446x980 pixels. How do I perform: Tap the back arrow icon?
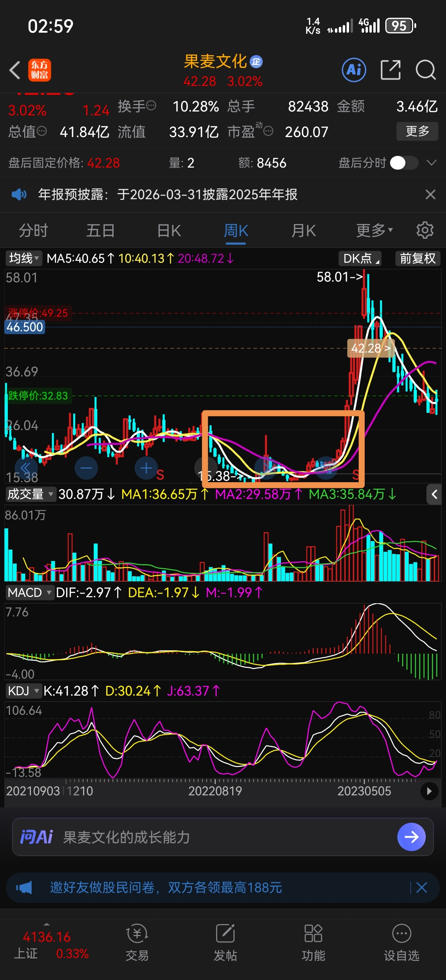pyautogui.click(x=15, y=70)
